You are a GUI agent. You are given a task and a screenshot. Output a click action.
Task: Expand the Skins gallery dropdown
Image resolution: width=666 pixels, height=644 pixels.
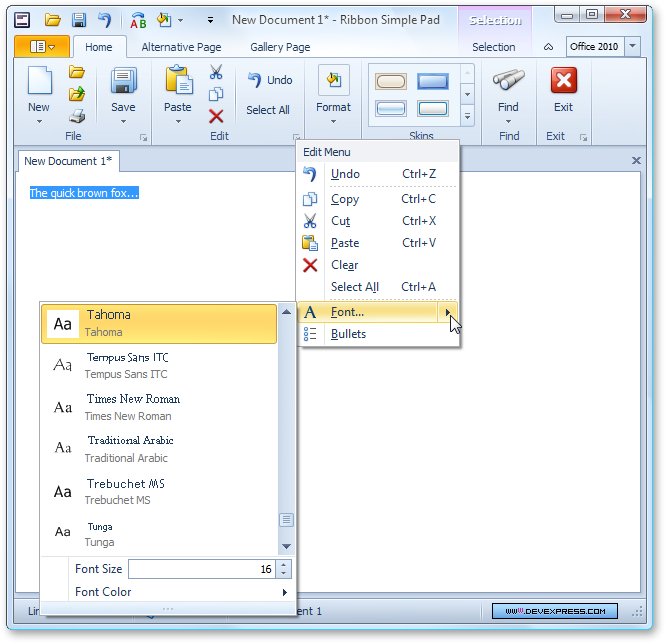click(x=467, y=116)
